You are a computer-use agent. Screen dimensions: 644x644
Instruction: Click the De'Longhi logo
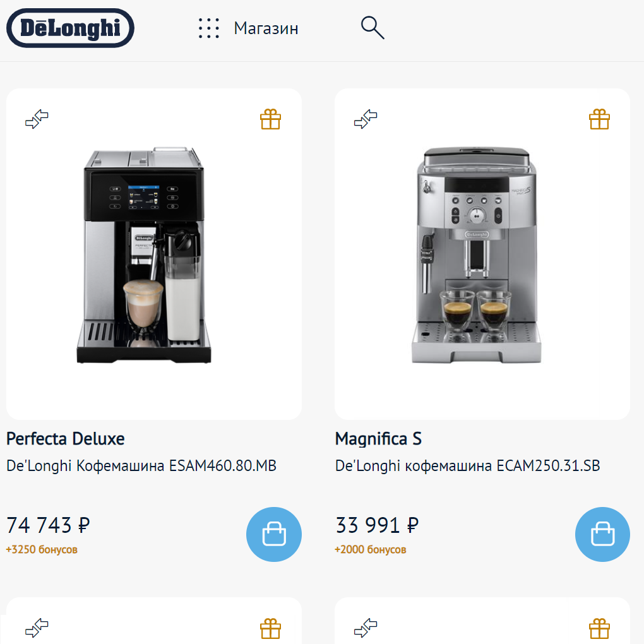(x=70, y=28)
